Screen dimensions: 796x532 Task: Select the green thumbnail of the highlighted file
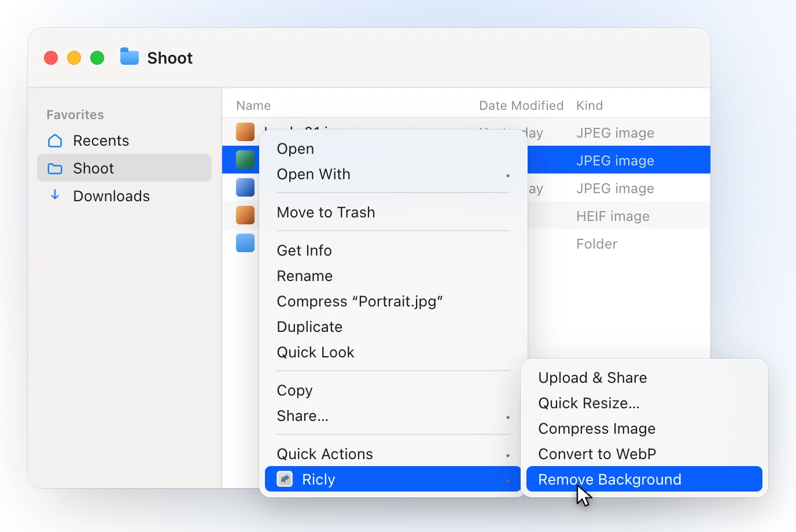(x=245, y=160)
